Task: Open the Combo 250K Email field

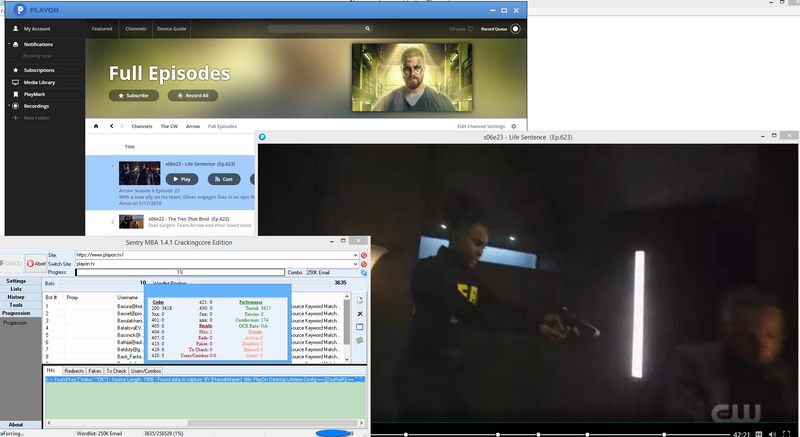Action: point(332,273)
